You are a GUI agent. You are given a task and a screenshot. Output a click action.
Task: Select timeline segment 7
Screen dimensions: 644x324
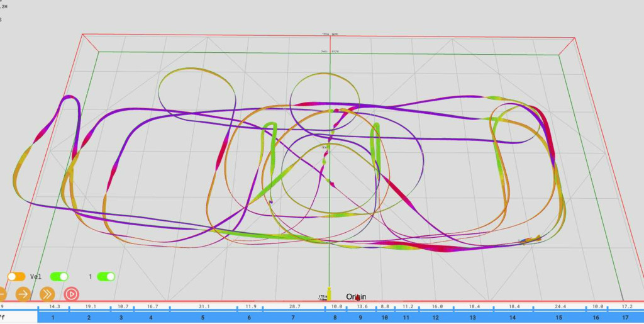(x=293, y=318)
